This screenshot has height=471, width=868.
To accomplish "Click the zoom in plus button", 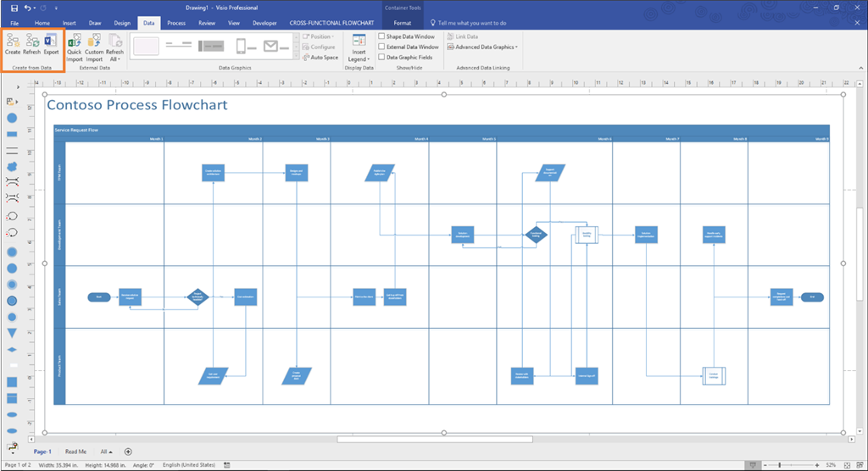I will [817, 465].
